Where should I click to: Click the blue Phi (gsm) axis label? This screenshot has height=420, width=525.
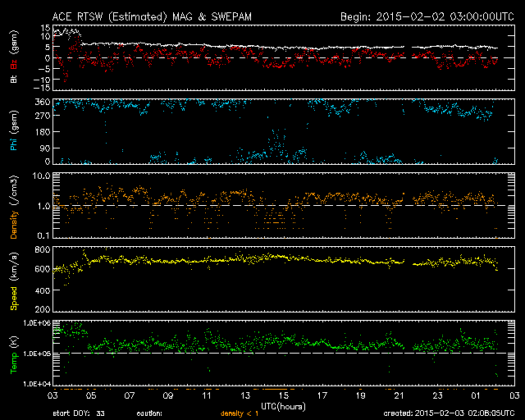pyautogui.click(x=13, y=131)
